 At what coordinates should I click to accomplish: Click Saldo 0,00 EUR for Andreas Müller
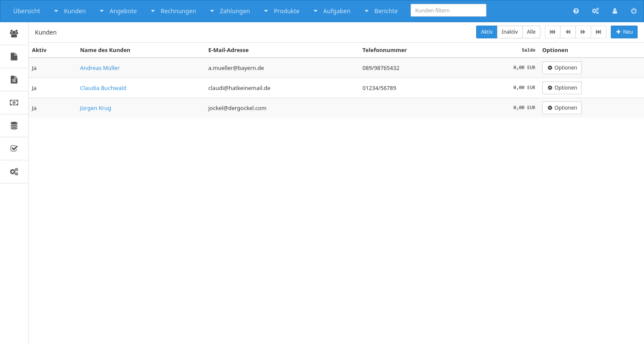[x=524, y=67]
